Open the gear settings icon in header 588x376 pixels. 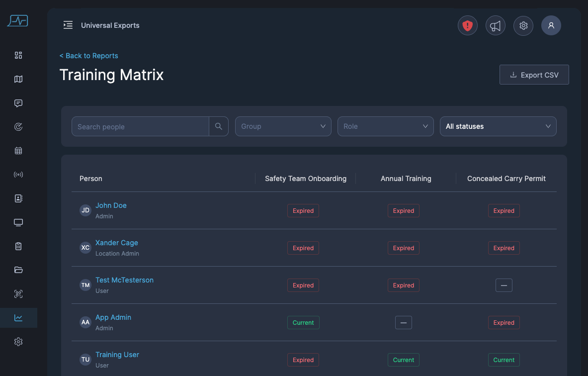pos(523,25)
